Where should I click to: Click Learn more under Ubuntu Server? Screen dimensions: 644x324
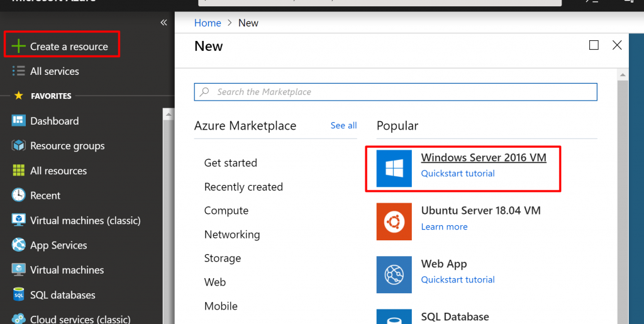point(445,226)
